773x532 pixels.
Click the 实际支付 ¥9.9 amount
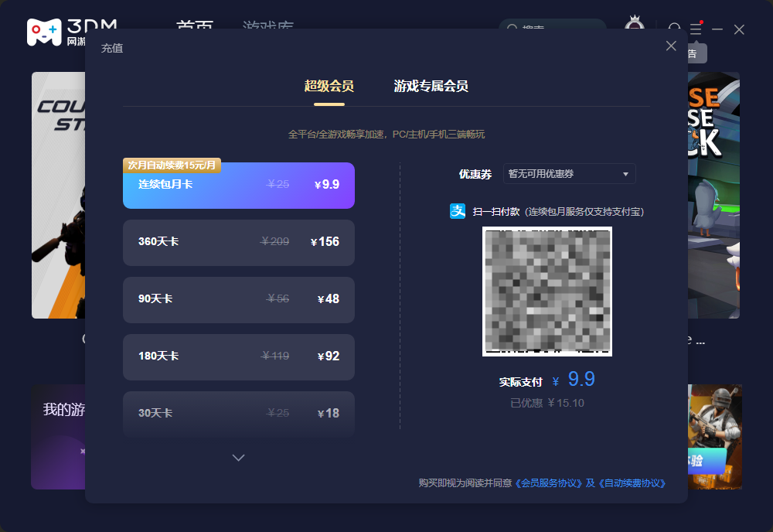point(547,380)
